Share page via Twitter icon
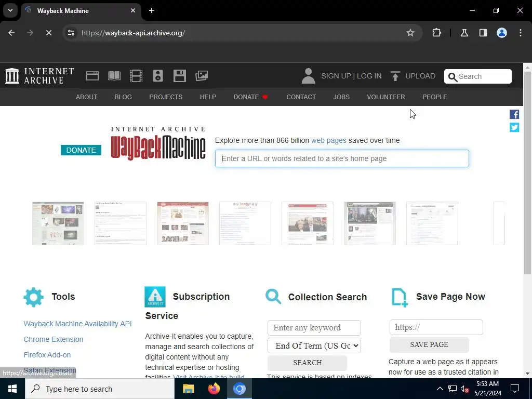Screen dimensions: 532x399 pyautogui.click(x=514, y=127)
